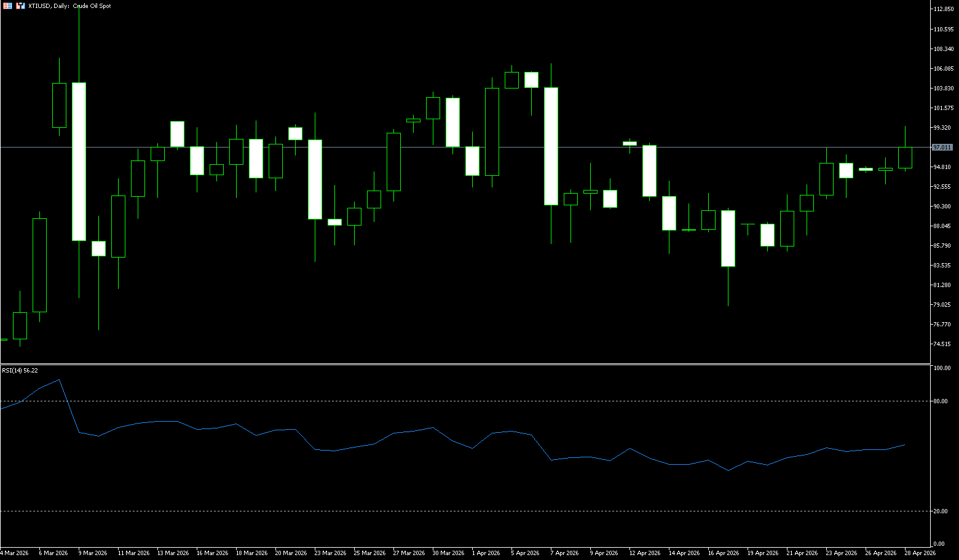The width and height of the screenshot is (959, 560).
Task: Grab the divider between chart and RSI pane
Action: pos(467,364)
